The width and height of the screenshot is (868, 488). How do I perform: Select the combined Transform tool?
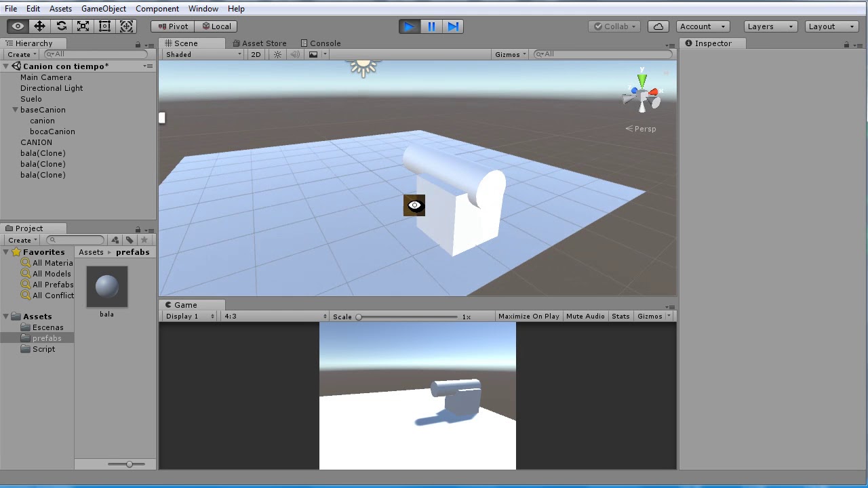[127, 26]
